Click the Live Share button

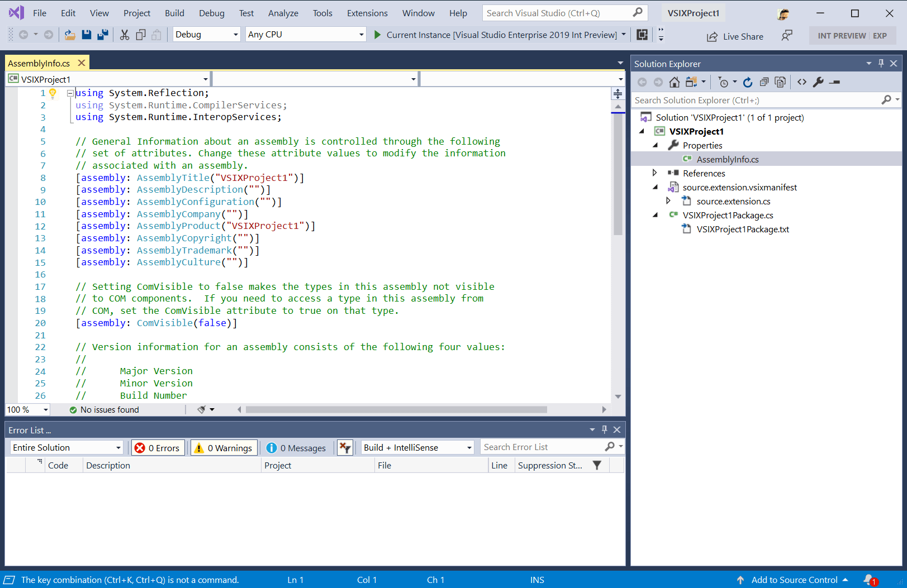(x=735, y=36)
